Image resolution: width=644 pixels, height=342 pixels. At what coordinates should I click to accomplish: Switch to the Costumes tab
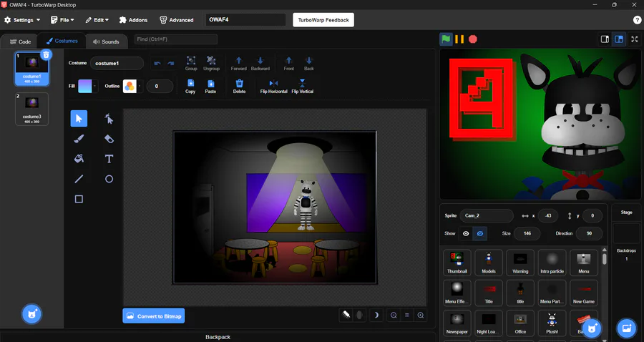[62, 41]
